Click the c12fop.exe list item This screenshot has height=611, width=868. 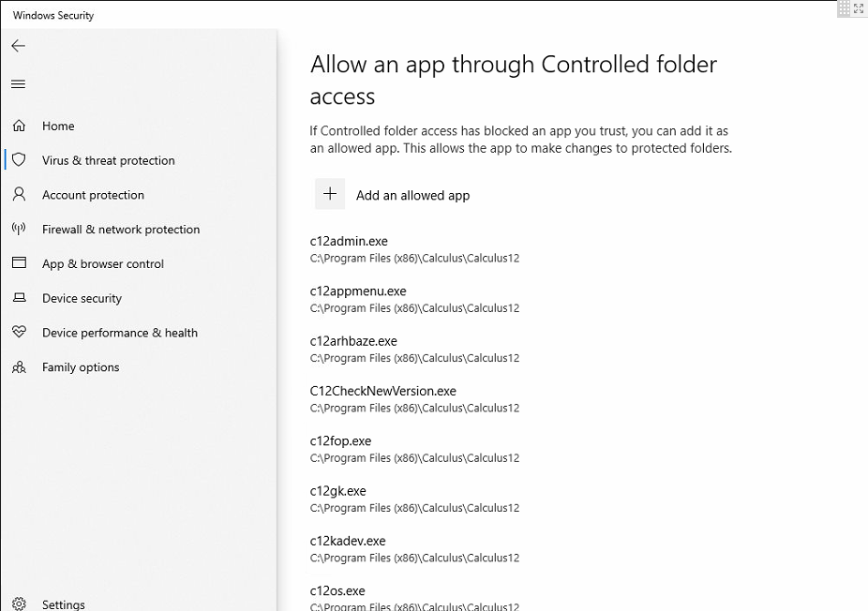(340, 441)
